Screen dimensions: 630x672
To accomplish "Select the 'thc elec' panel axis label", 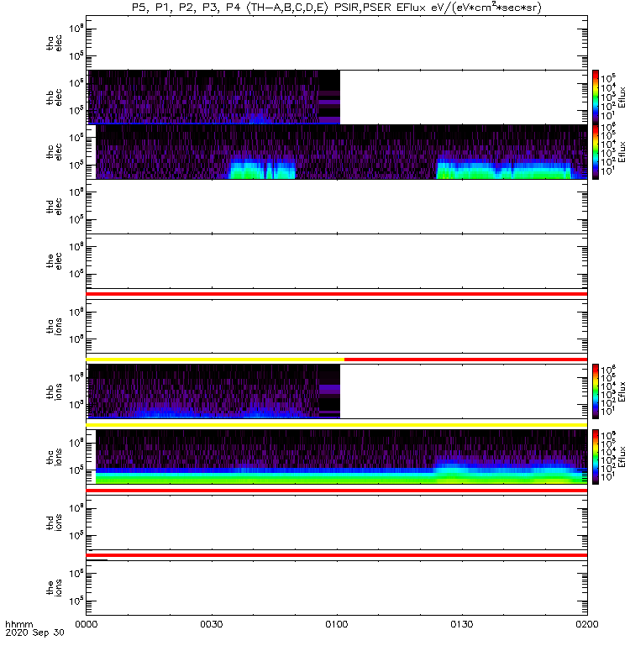I will pyautogui.click(x=55, y=152).
